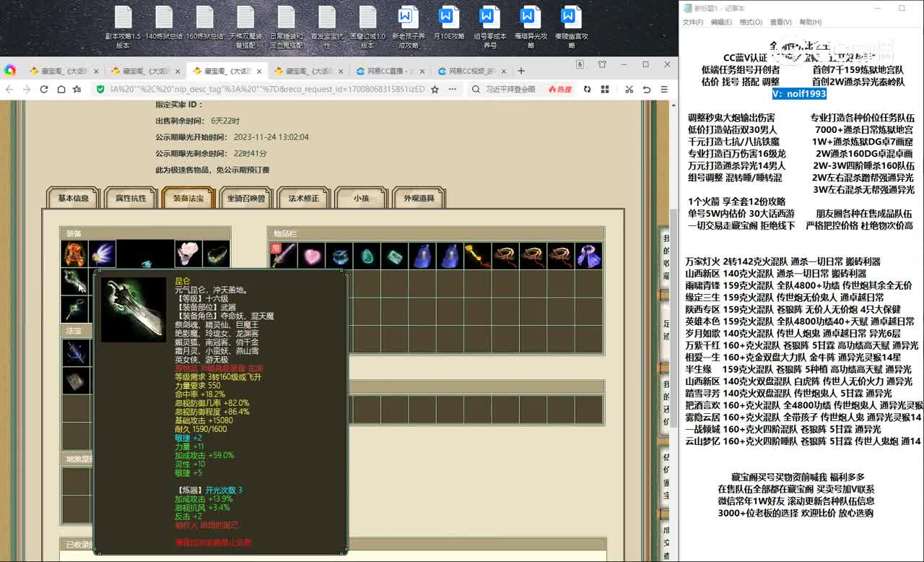Select the necklace equipment slot

click(216, 254)
